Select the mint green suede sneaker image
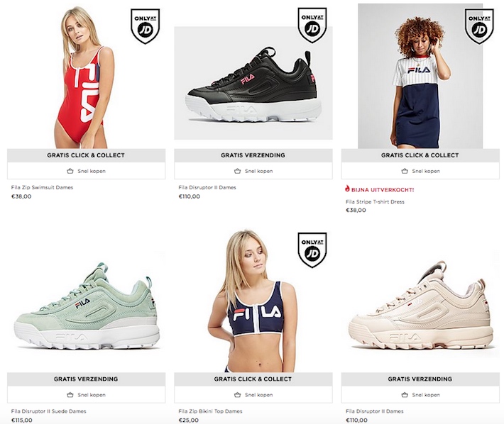 [x=87, y=308]
